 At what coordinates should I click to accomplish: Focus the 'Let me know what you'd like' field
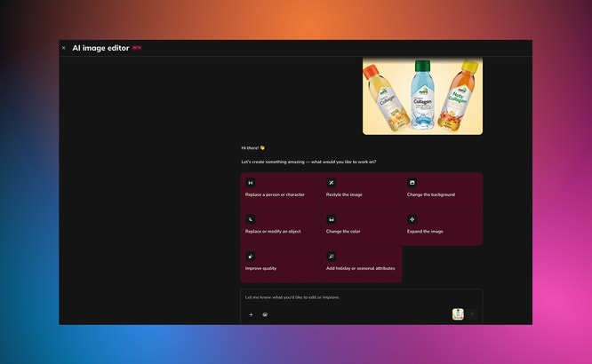(x=361, y=297)
